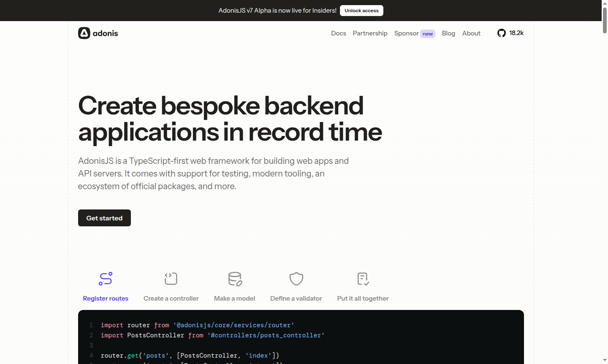The height and width of the screenshot is (364, 608).
Task: Open the GitHub repository via octocat icon
Action: click(x=501, y=33)
